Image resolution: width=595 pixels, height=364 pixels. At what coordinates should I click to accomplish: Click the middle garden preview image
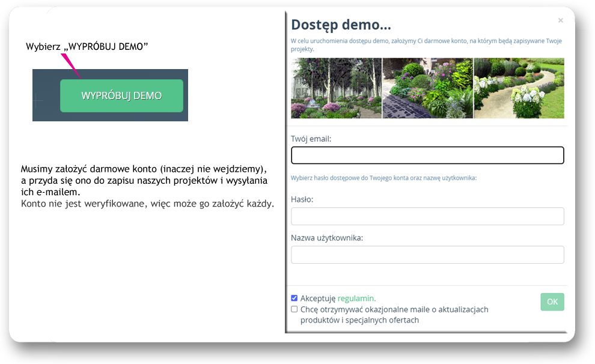pos(427,88)
